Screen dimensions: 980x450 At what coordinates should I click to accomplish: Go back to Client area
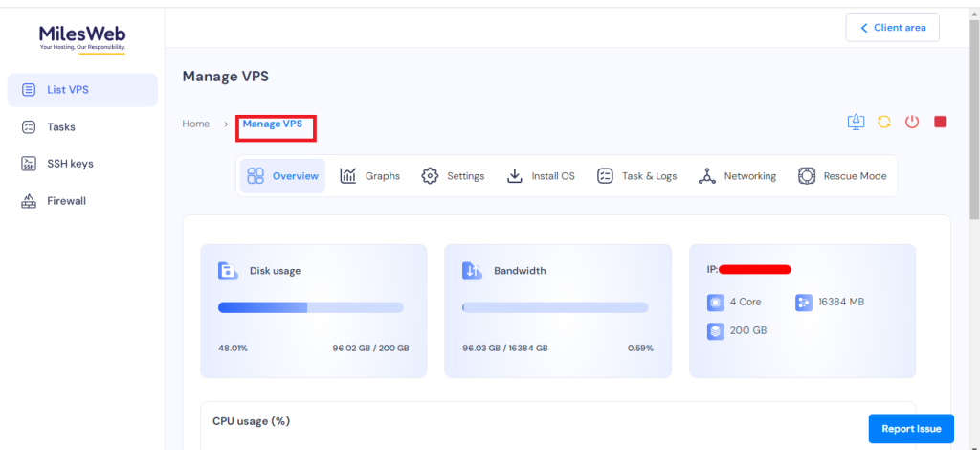892,28
